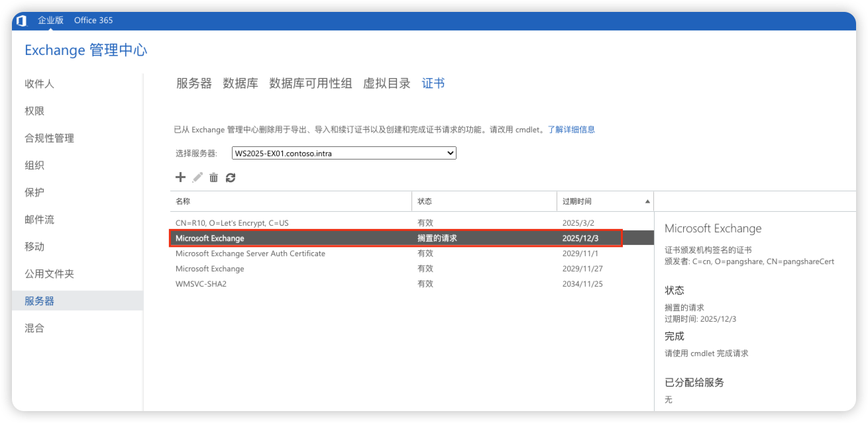Click the Office logo icon
The height and width of the screenshot is (423, 868).
click(x=21, y=21)
